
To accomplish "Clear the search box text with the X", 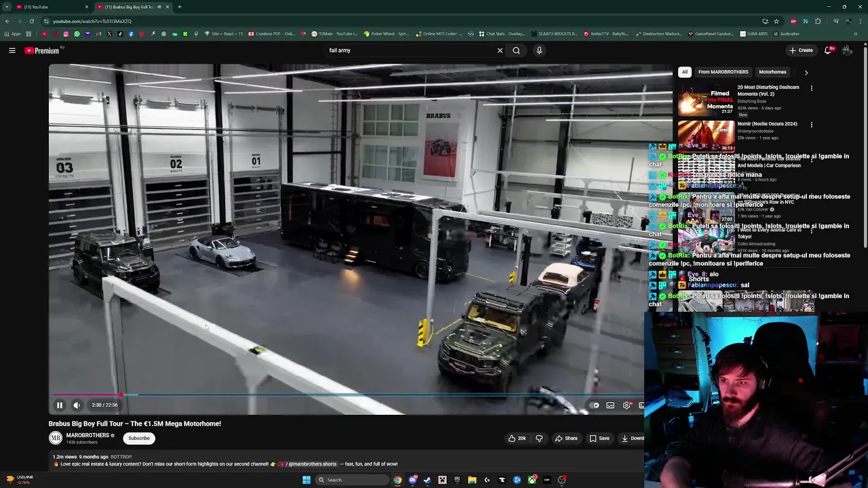I will click(x=500, y=50).
